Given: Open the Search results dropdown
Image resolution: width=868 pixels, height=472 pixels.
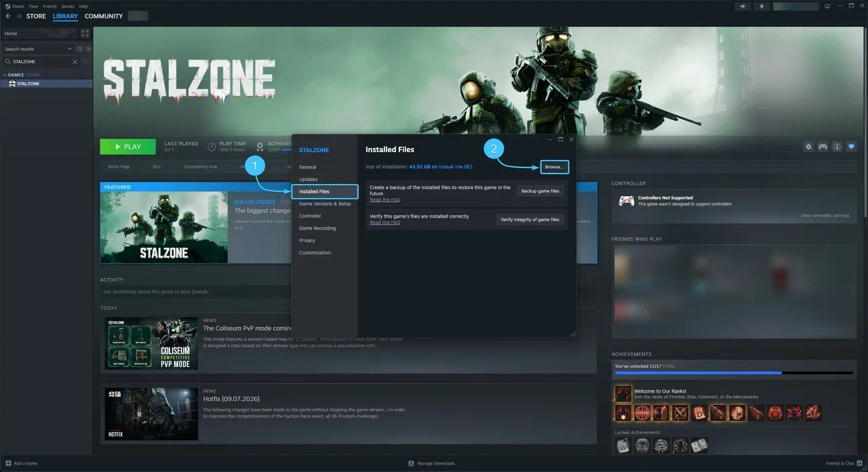Looking at the screenshot, I should coord(37,49).
